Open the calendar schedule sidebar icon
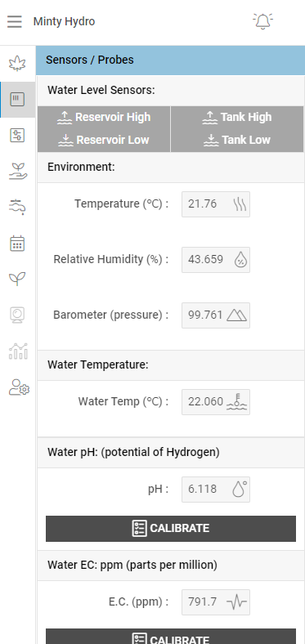This screenshot has height=644, width=305. pyautogui.click(x=17, y=244)
